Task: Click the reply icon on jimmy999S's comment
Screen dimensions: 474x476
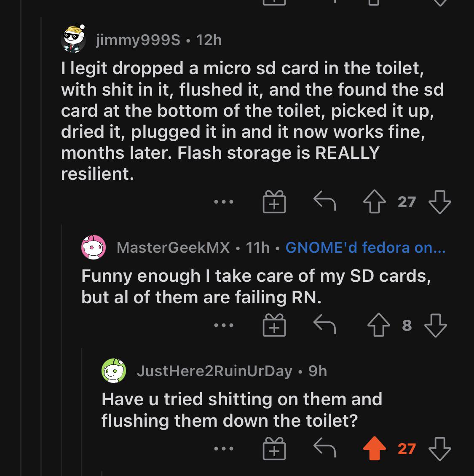Action: tap(325, 201)
